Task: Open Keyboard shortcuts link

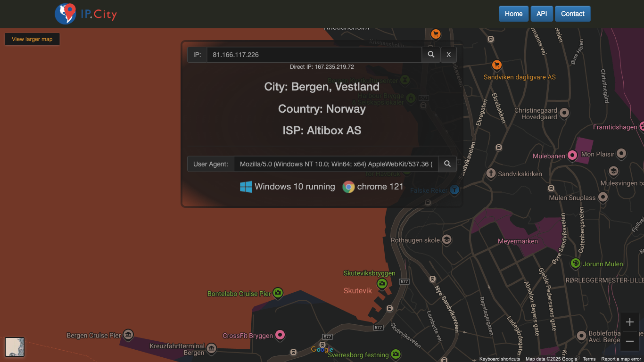Action: point(500,359)
